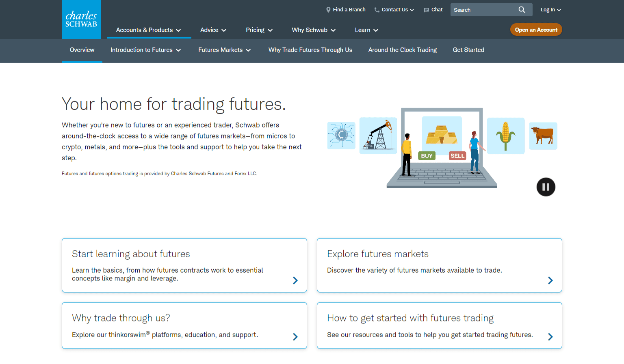This screenshot has height=364, width=624.
Task: Click the search magnifying glass icon
Action: click(x=522, y=9)
